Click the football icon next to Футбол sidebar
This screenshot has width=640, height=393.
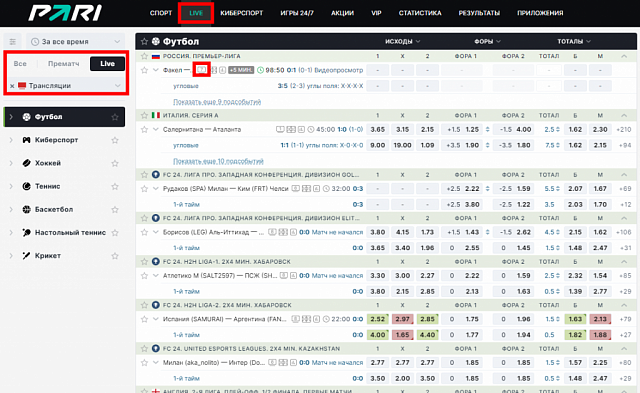tap(27, 117)
